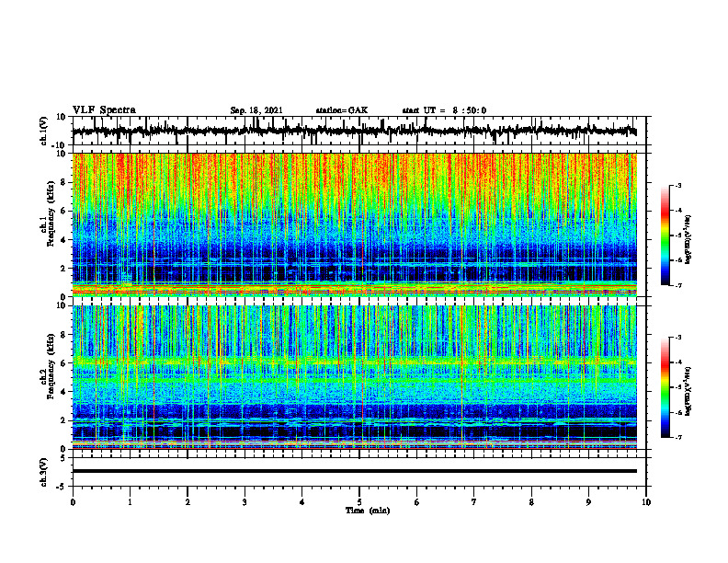Click inside the ch.1 spectrogram panel
Screen dimensions: 728x563
click(x=354, y=224)
